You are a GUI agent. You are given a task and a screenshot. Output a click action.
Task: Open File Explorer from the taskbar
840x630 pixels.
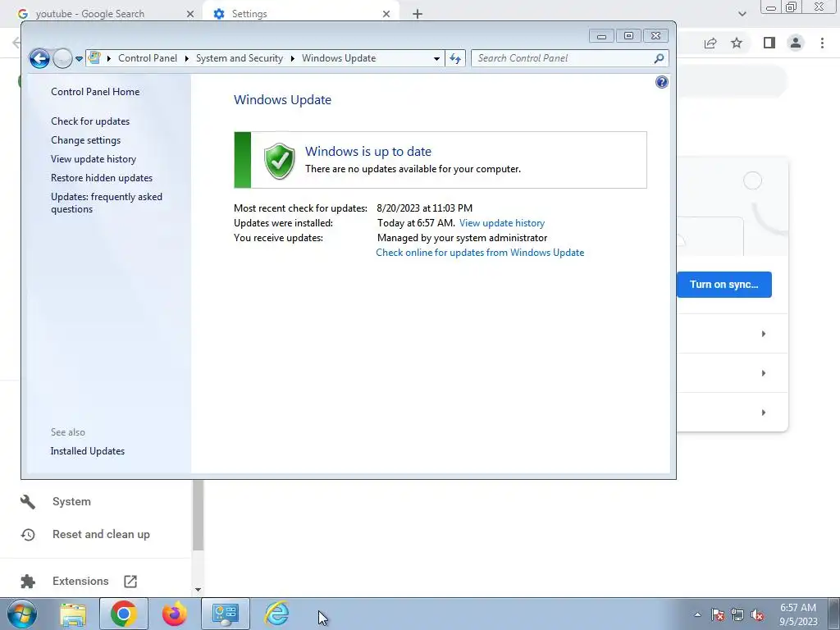(x=73, y=614)
